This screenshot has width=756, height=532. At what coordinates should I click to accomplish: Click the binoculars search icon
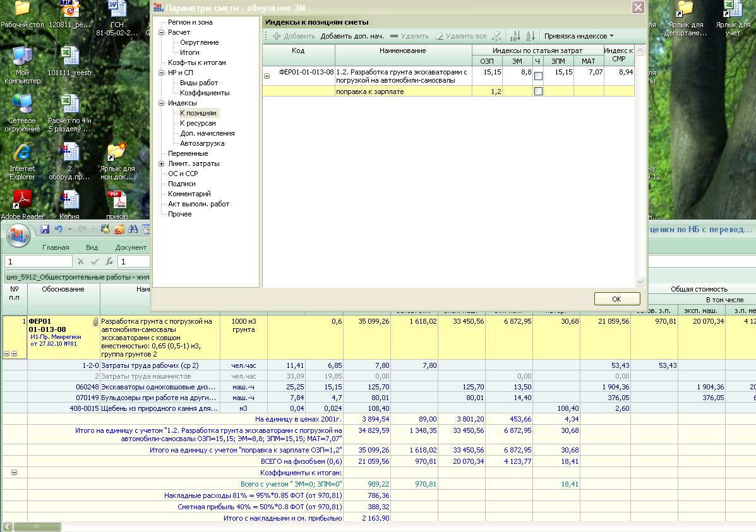(x=133, y=230)
